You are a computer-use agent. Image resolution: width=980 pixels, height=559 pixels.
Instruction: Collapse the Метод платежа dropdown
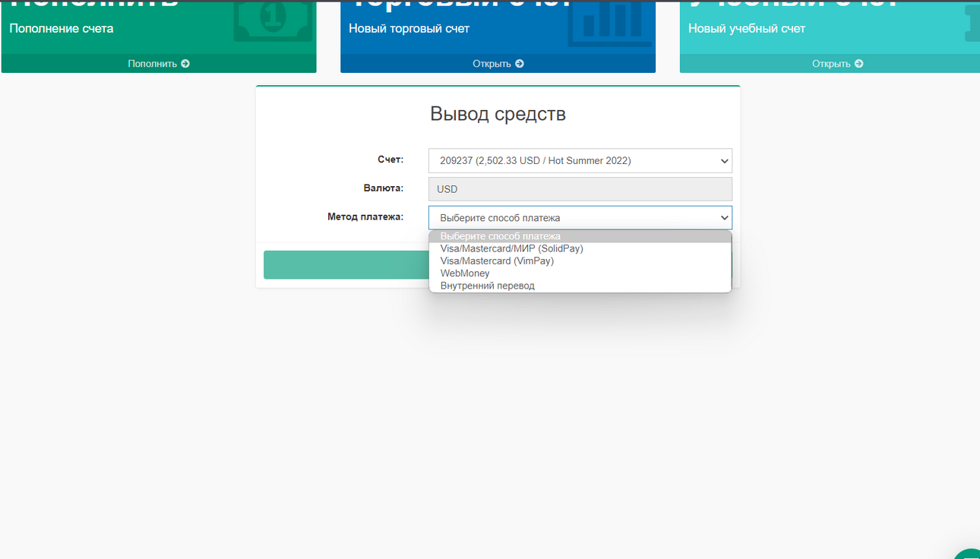[580, 218]
